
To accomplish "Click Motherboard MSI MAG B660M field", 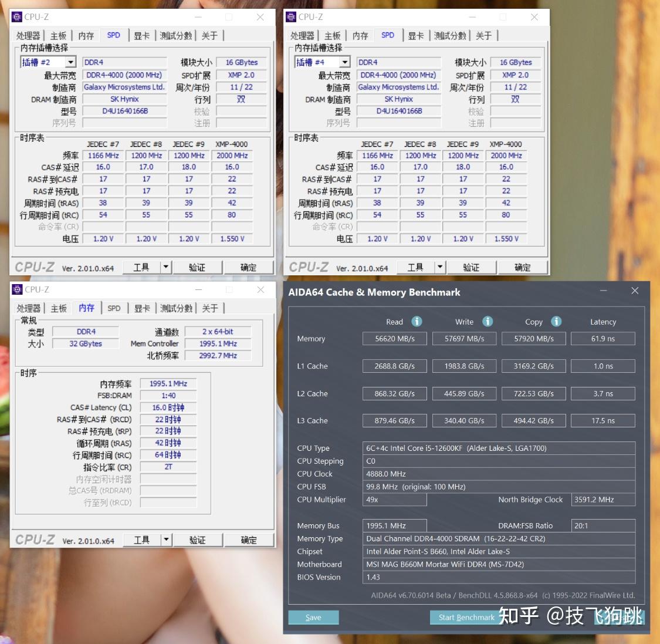I will [499, 564].
